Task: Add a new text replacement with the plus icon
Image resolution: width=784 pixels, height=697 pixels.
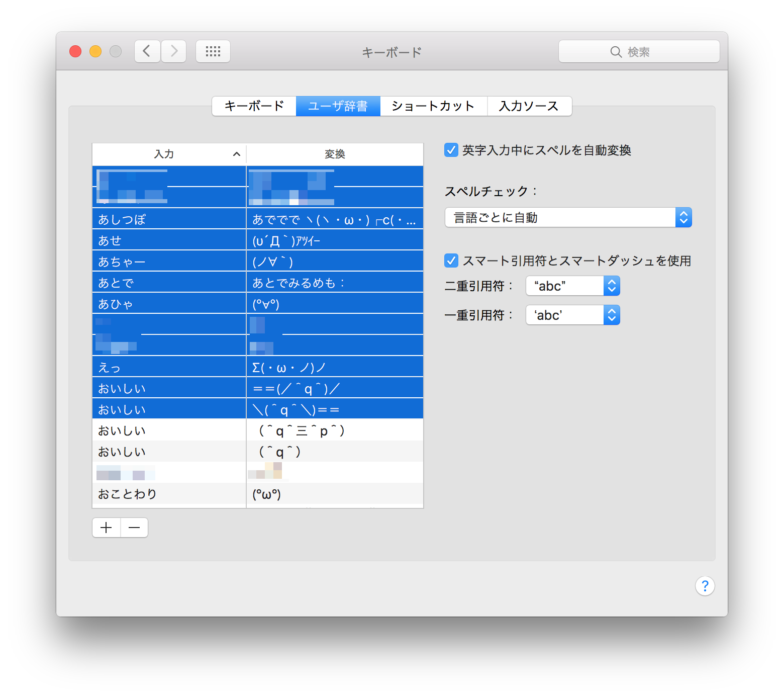Action: [x=106, y=528]
